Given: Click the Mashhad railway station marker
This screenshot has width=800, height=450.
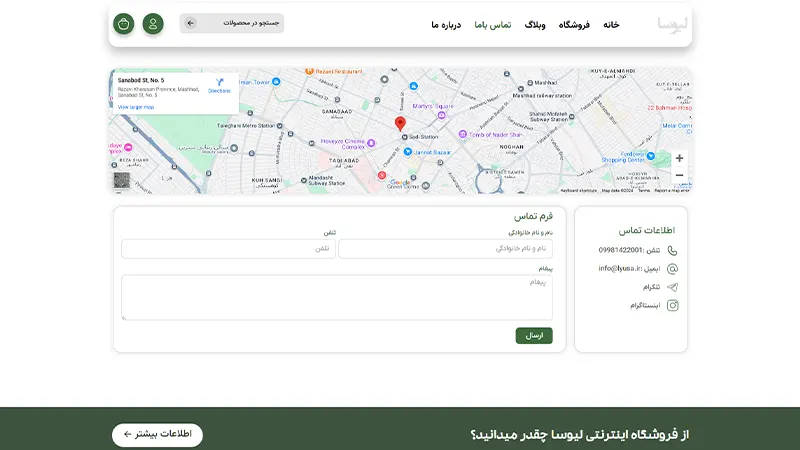Looking at the screenshot, I should (x=520, y=89).
